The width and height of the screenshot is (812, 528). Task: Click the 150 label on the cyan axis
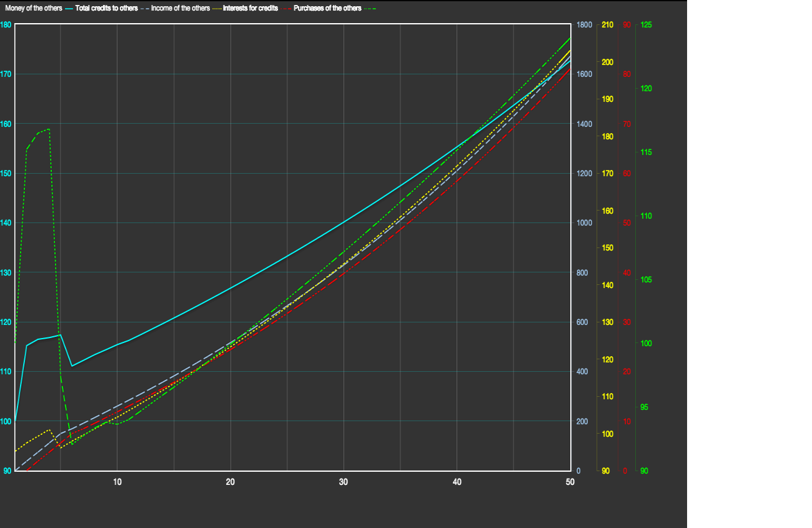[x=6, y=173]
